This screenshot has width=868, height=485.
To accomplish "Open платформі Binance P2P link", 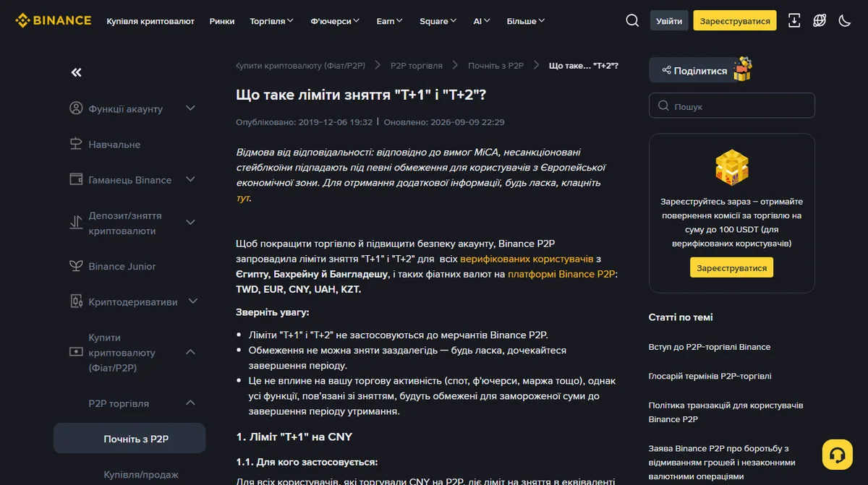I will click(561, 274).
